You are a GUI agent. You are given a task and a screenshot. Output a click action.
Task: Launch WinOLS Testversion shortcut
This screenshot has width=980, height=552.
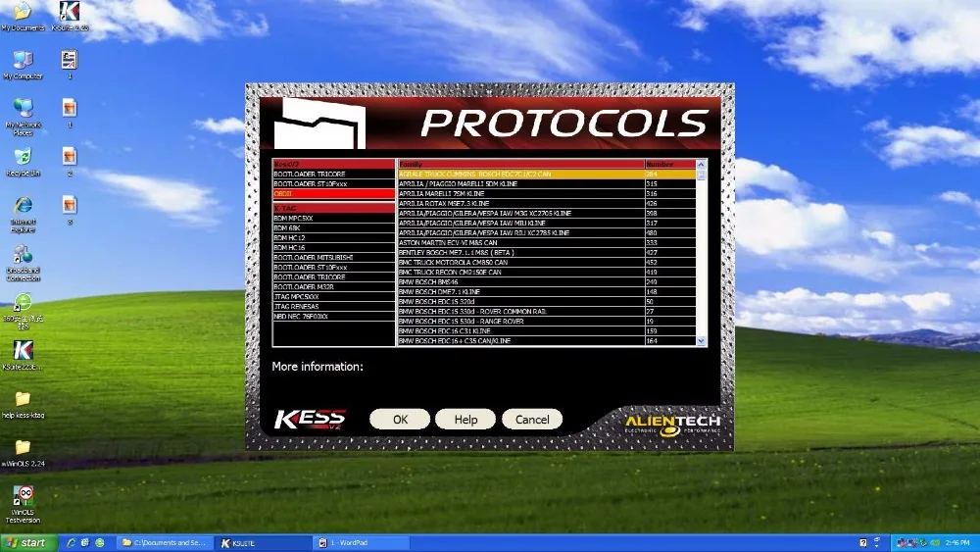click(24, 505)
